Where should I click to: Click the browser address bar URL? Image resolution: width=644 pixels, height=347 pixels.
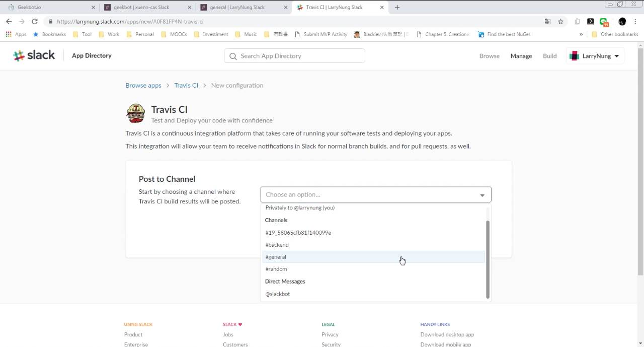tap(130, 22)
